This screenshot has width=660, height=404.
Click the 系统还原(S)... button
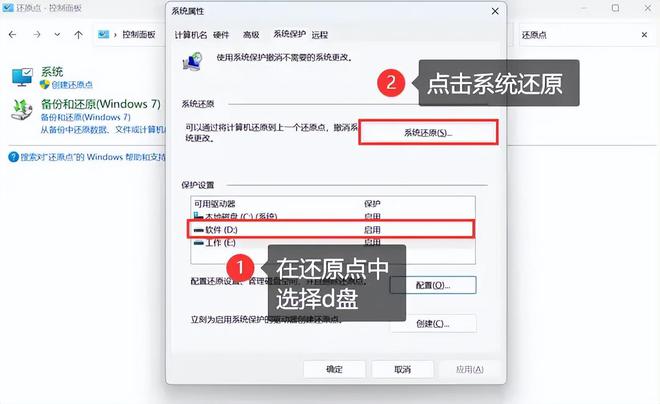[x=428, y=133]
